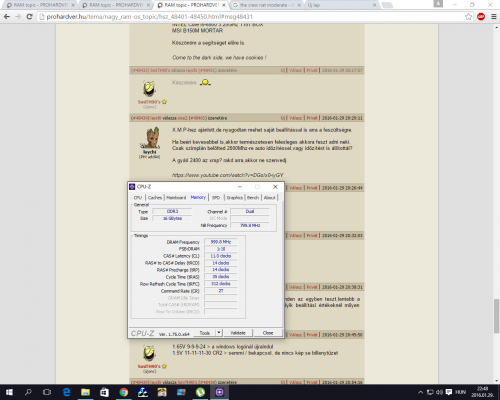Close the third RAM topic tab
This screenshot has height=400, width=500.
(x=224, y=5)
